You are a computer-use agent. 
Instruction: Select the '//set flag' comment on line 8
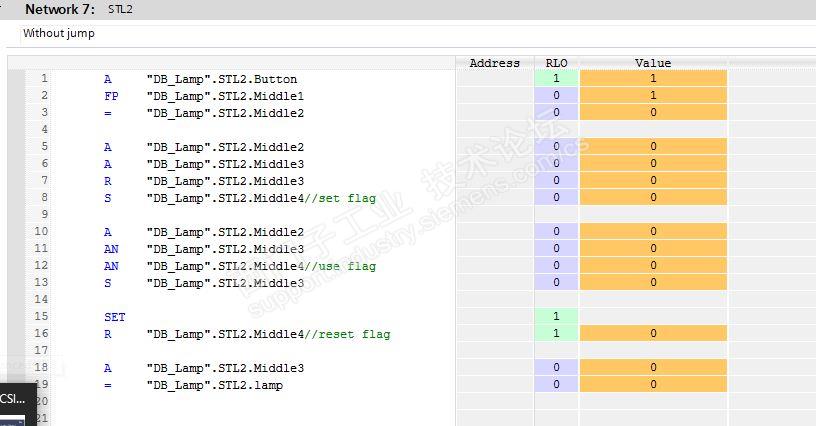(x=340, y=198)
